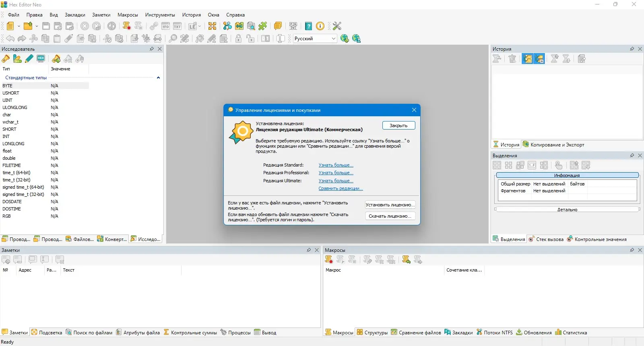Select the FILETIME row in Исследователь
The height and width of the screenshot is (346, 644).
[x=45, y=165]
